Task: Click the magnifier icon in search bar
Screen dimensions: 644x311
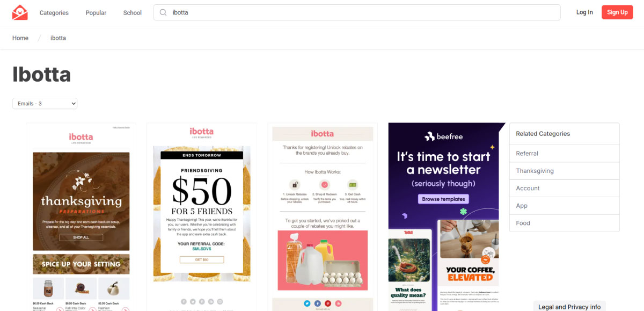Action: pyautogui.click(x=163, y=12)
